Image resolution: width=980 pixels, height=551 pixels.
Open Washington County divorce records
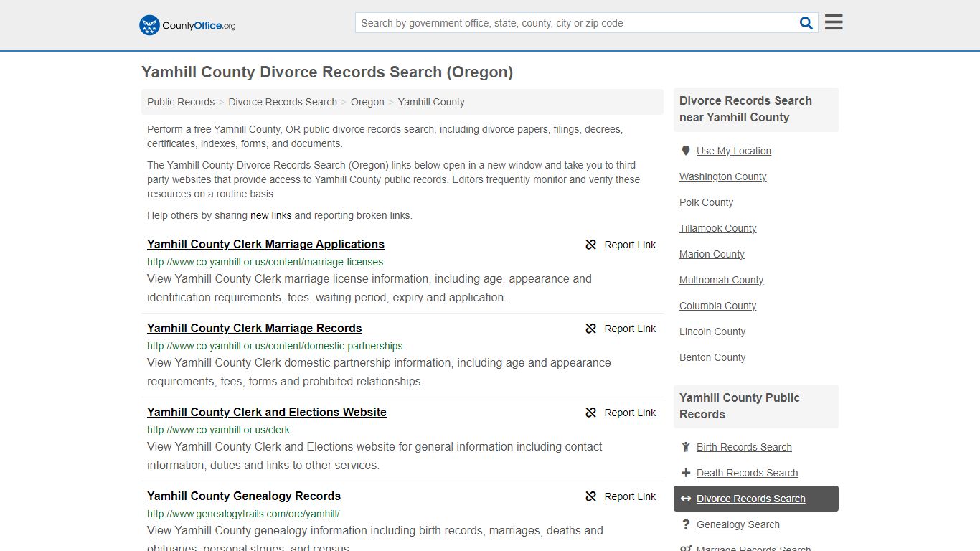(722, 176)
